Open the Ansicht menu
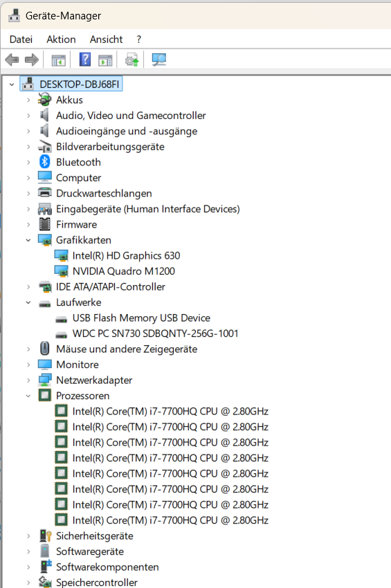 106,39
